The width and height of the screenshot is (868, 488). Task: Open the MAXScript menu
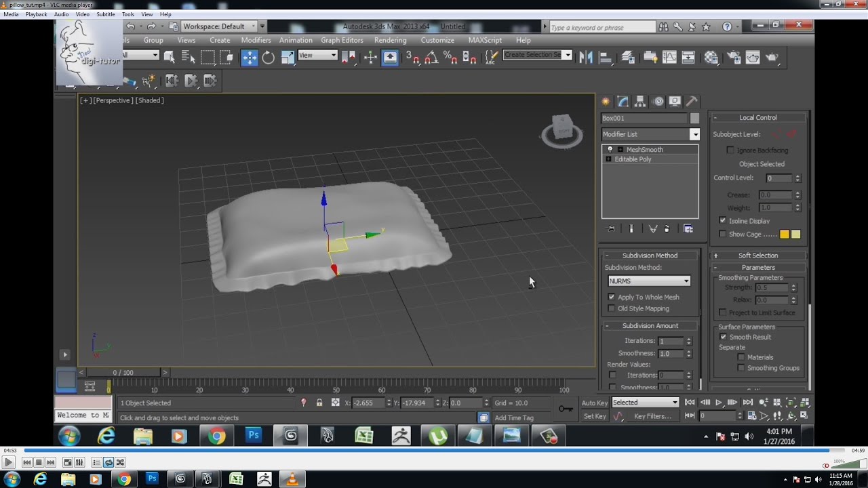pos(485,40)
